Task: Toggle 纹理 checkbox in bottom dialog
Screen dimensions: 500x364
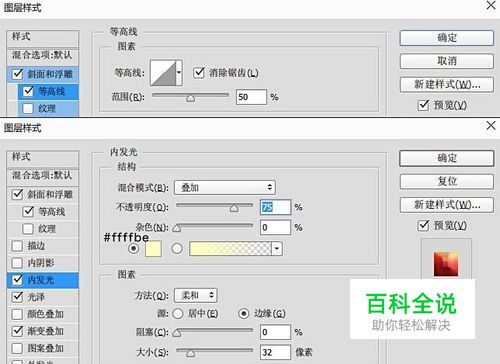Action: click(x=28, y=229)
